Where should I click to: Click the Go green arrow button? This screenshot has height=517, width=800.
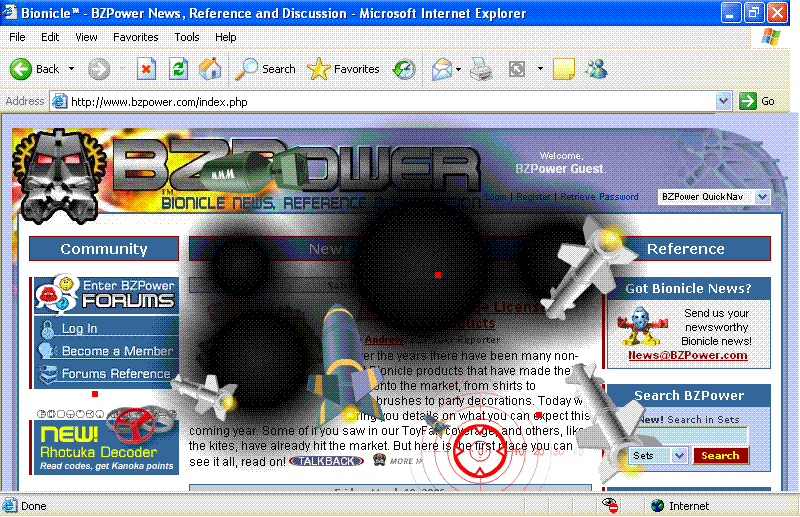[x=757, y=101]
